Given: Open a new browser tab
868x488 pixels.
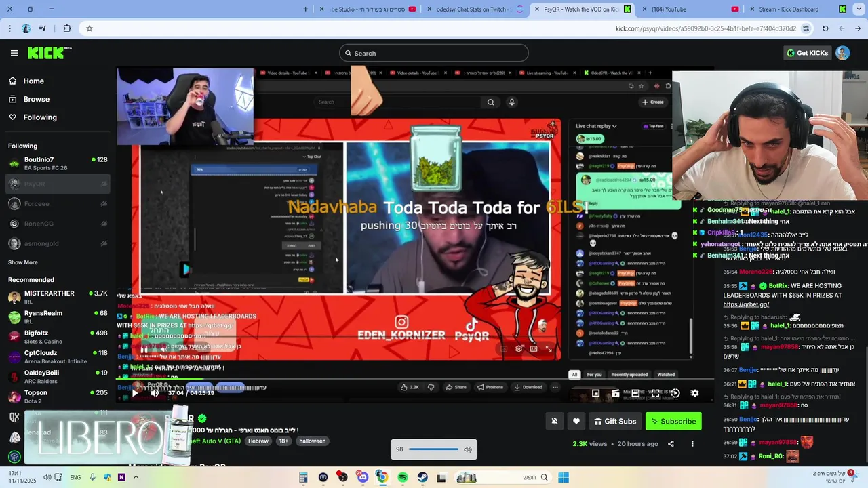Looking at the screenshot, I should coord(305,9).
